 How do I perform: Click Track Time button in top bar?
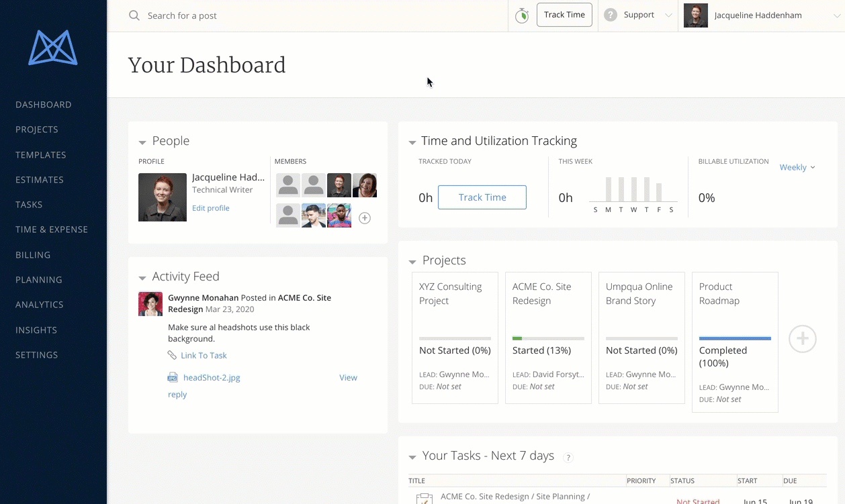point(564,15)
